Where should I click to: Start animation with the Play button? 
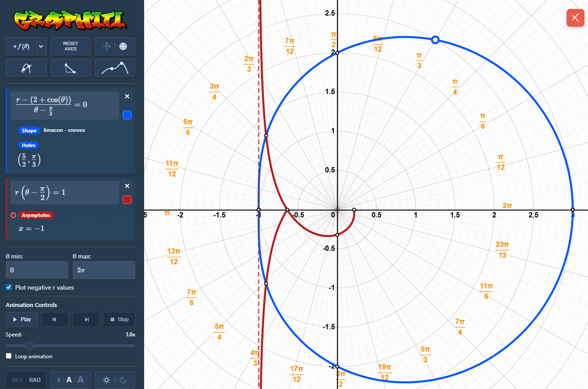[x=21, y=319]
